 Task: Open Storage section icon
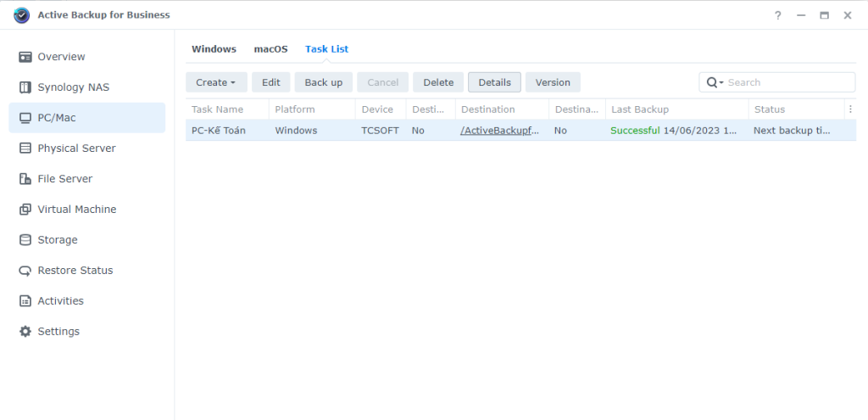(x=25, y=240)
